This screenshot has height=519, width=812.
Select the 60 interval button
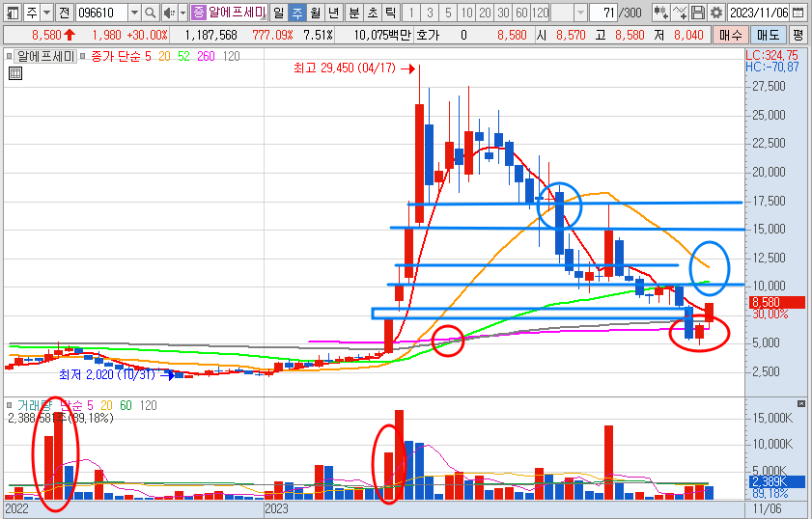pos(522,13)
